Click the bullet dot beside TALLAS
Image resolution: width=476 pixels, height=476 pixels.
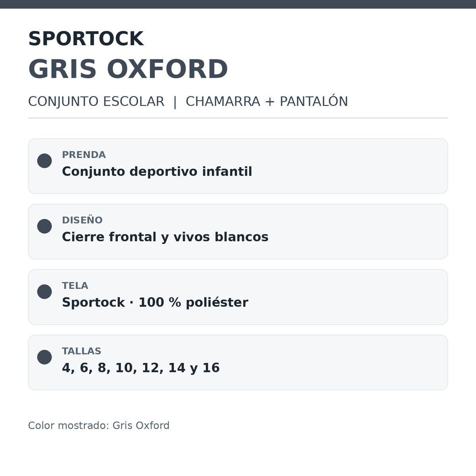tap(44, 357)
